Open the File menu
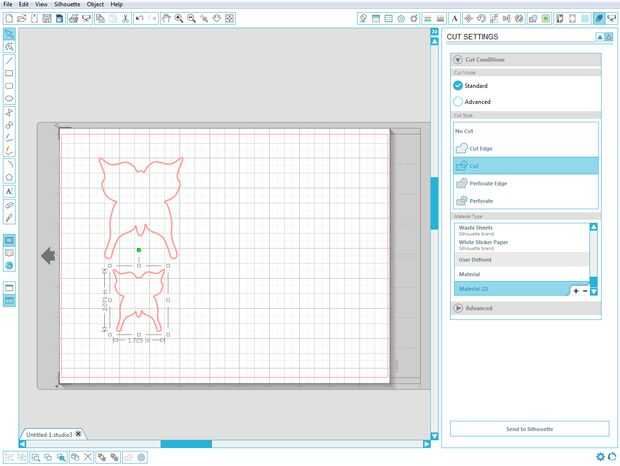Viewport: 620px width, 466px height. [8, 4]
